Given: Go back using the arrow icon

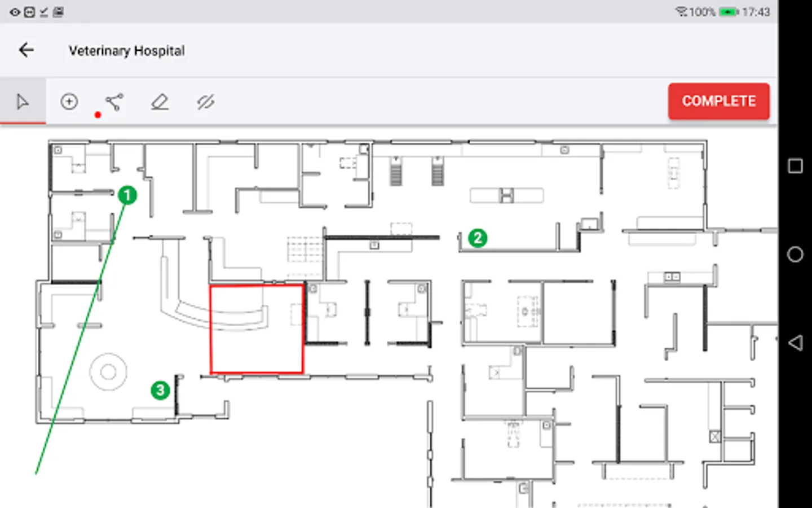Looking at the screenshot, I should coord(26,50).
